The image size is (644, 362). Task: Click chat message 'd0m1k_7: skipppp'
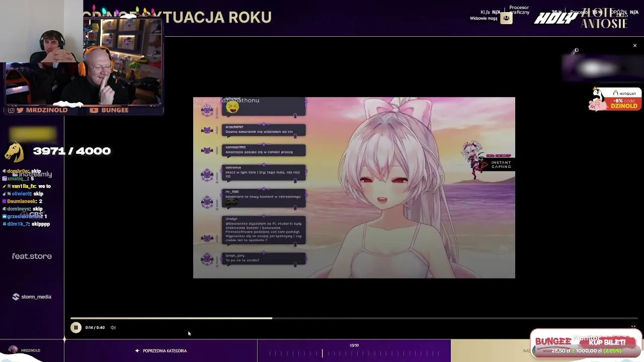(x=27, y=224)
